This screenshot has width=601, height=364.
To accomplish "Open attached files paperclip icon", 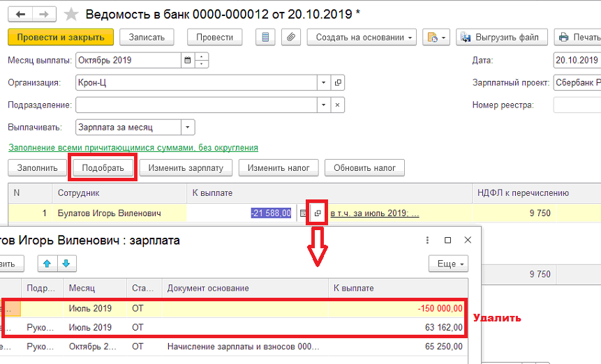I will (291, 37).
